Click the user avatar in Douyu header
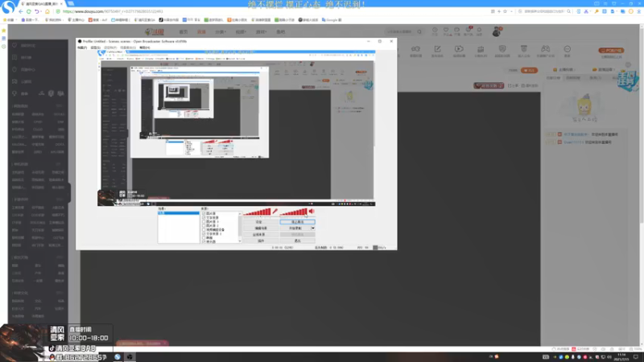Image resolution: width=644 pixels, height=362 pixels. pyautogui.click(x=497, y=31)
